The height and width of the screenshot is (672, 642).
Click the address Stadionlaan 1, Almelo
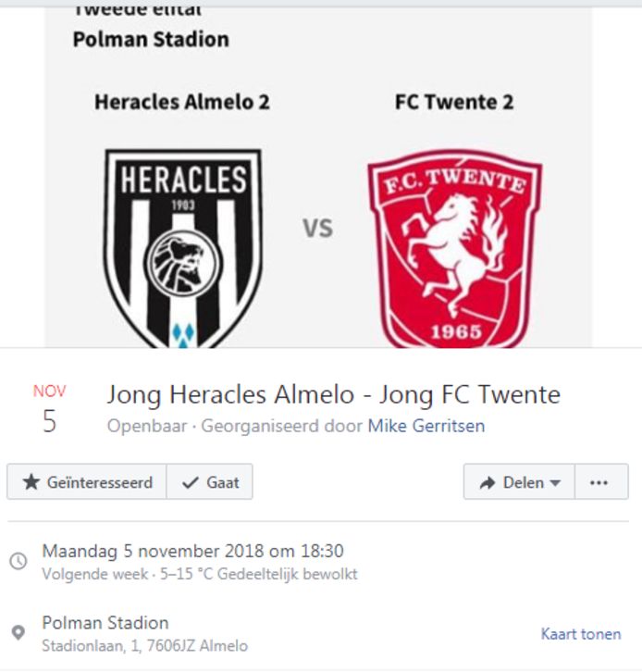coord(144,645)
